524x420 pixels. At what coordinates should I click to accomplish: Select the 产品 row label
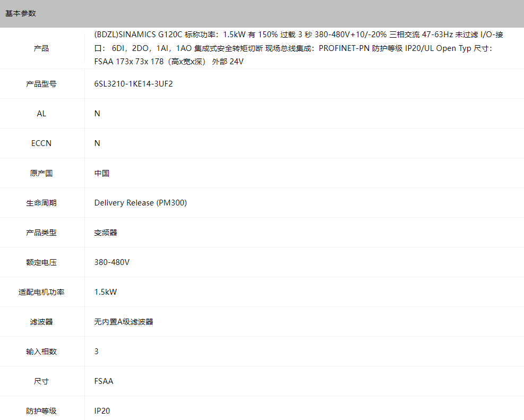point(41,48)
